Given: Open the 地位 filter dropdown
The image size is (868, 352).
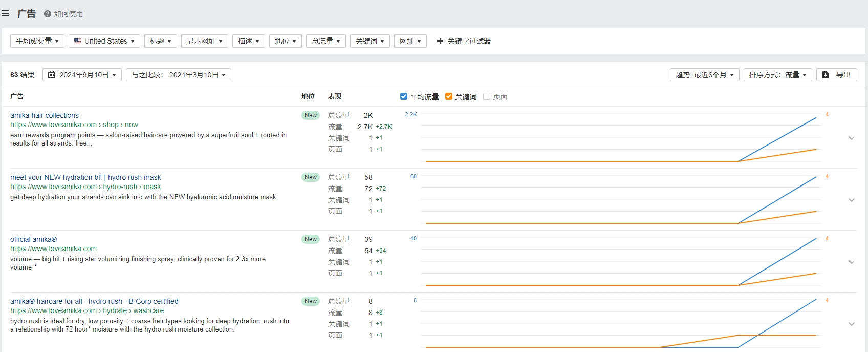Looking at the screenshot, I should [x=286, y=41].
